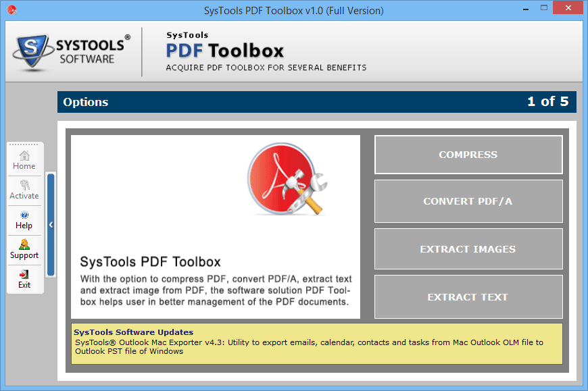Click the Home icon in the sidebar
The image size is (588, 391).
pos(24,160)
